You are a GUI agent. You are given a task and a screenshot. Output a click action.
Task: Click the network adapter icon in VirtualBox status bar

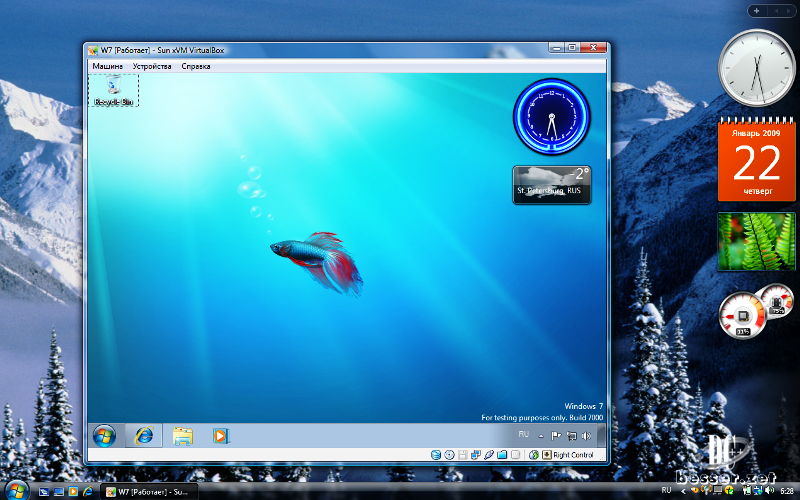(x=475, y=455)
